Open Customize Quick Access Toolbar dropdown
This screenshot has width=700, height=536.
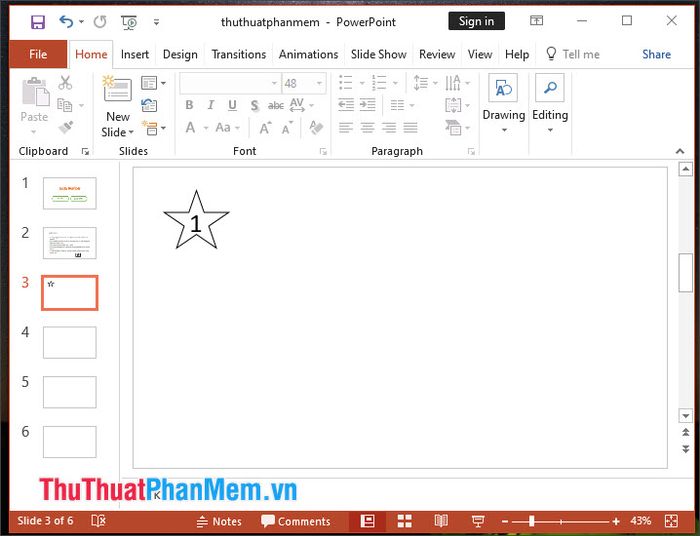[x=157, y=21]
